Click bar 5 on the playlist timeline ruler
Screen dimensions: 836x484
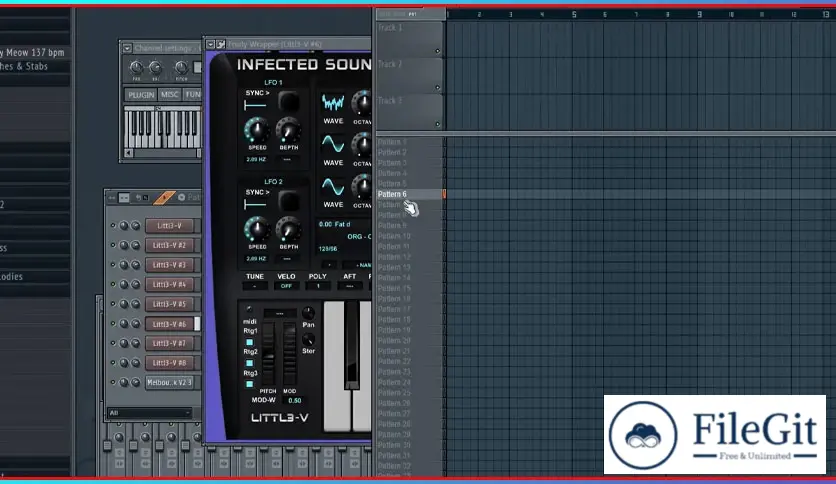coord(574,14)
